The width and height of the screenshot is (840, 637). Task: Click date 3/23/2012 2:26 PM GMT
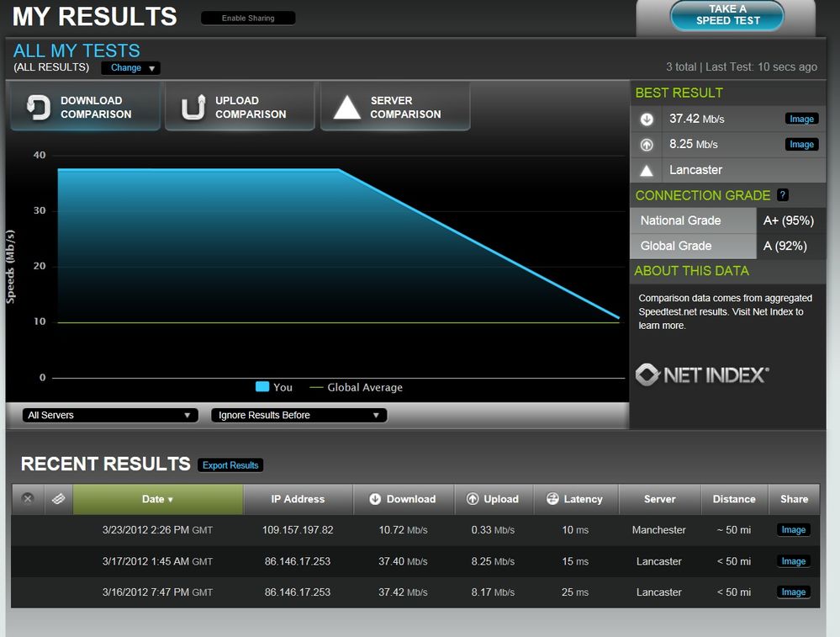(x=157, y=530)
